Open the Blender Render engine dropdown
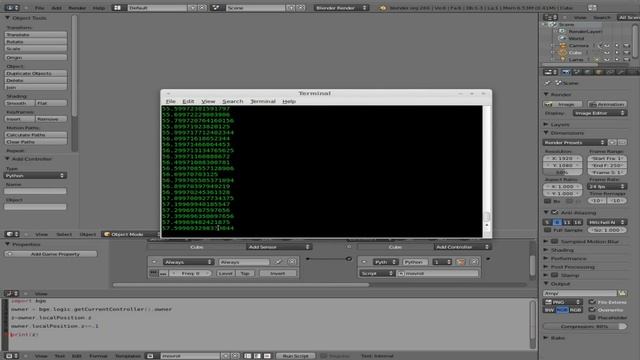 (341, 8)
